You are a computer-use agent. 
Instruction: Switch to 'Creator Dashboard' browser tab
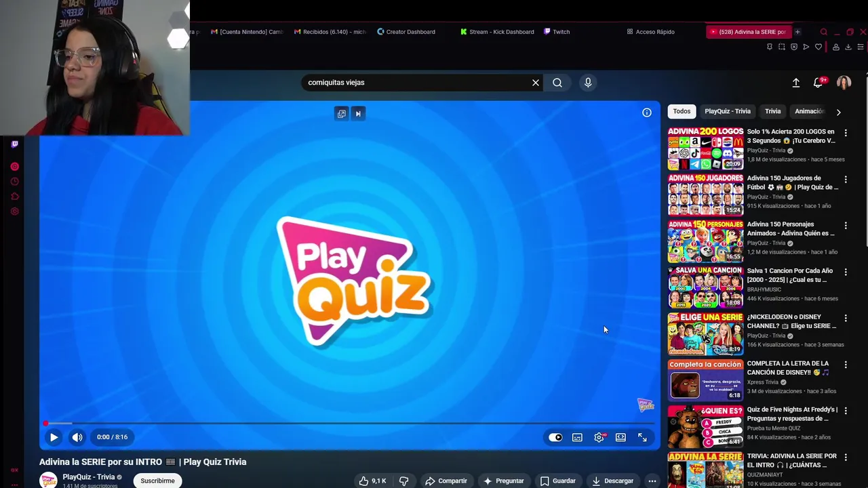(x=406, y=32)
